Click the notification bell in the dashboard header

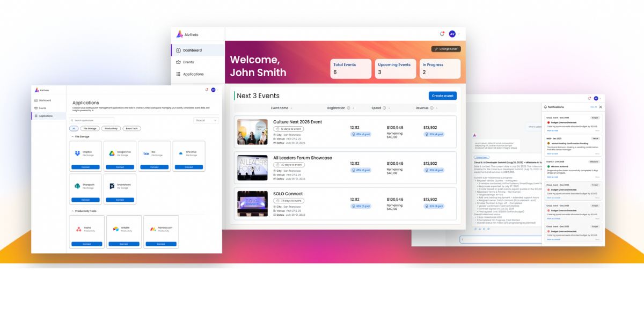[442, 34]
